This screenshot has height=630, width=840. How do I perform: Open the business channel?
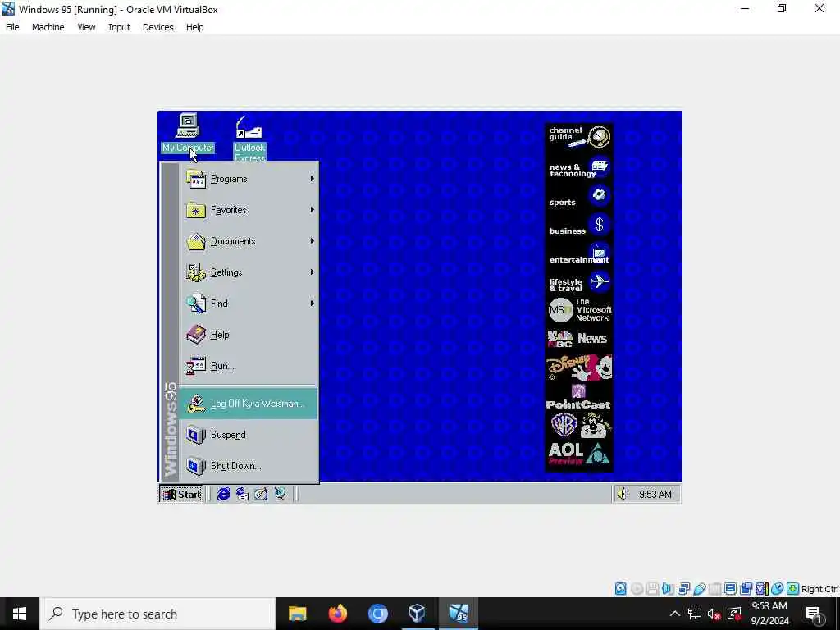coord(579,226)
